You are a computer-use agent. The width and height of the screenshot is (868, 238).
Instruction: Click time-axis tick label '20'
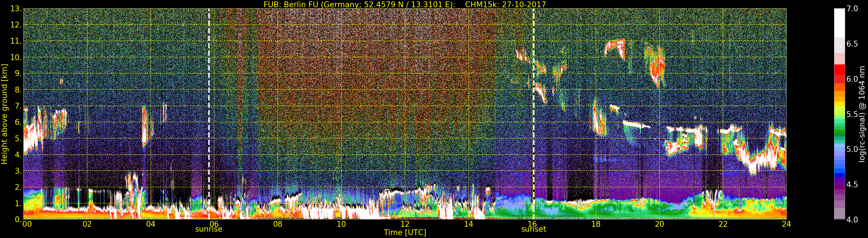point(659,224)
